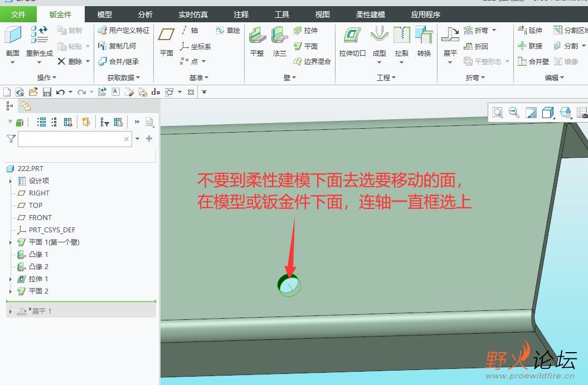Click 复制几何 copy geometry
588x385 pixels.
pyautogui.click(x=117, y=46)
